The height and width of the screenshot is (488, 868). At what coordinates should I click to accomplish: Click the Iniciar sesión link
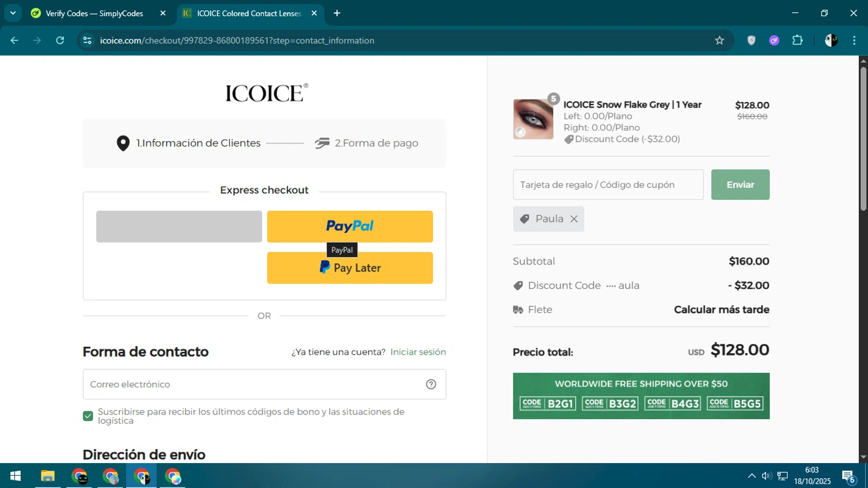point(418,352)
